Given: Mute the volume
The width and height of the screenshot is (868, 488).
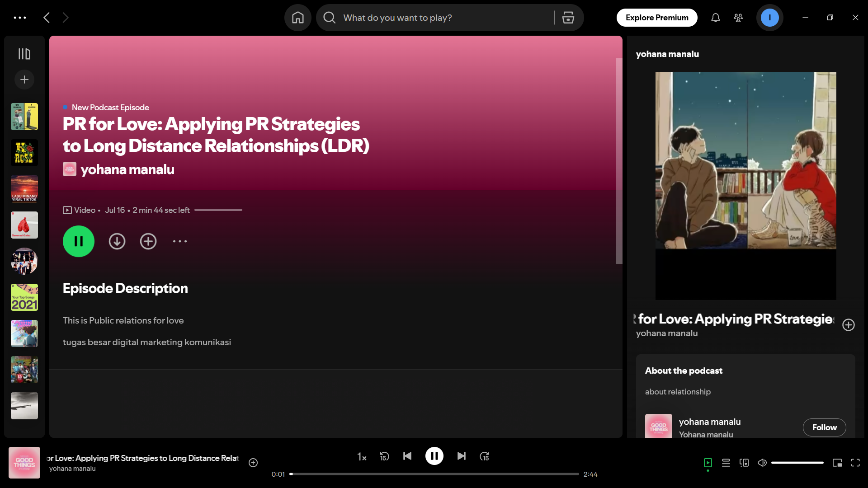Looking at the screenshot, I should pos(762,463).
